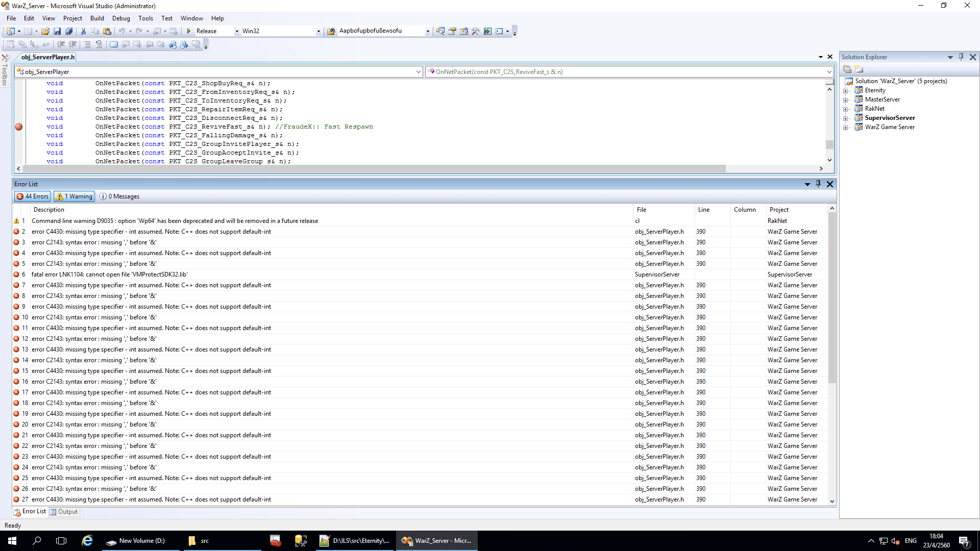Open the Debug menu
This screenshot has height=551, width=980.
click(120, 18)
